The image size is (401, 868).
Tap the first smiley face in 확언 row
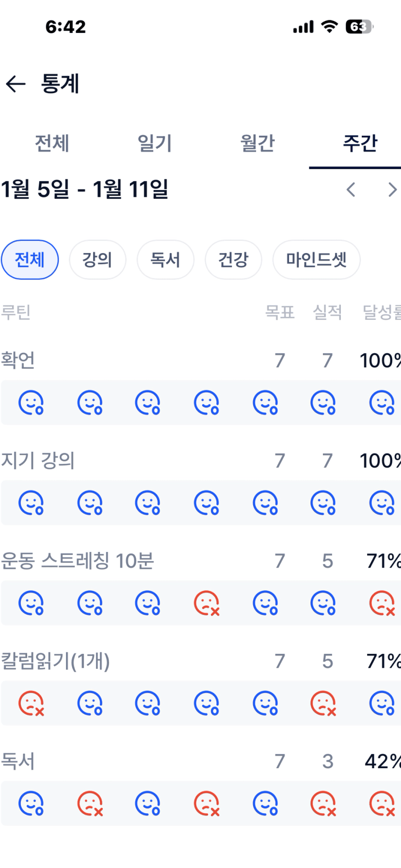click(31, 403)
